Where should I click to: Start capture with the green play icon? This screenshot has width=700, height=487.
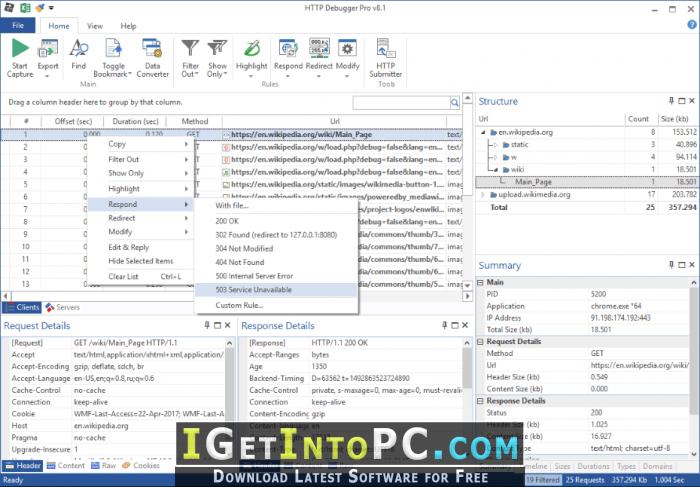coord(20,48)
